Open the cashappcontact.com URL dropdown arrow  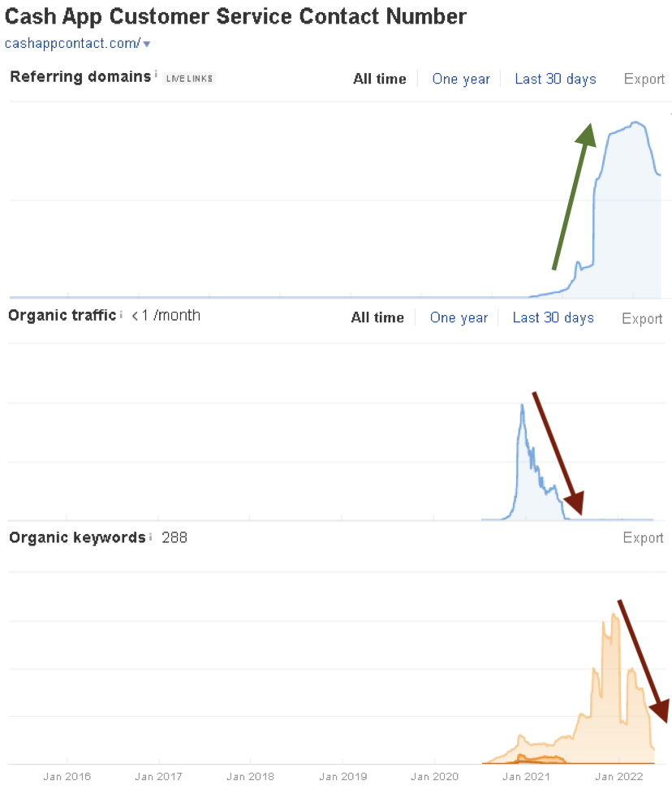point(147,45)
